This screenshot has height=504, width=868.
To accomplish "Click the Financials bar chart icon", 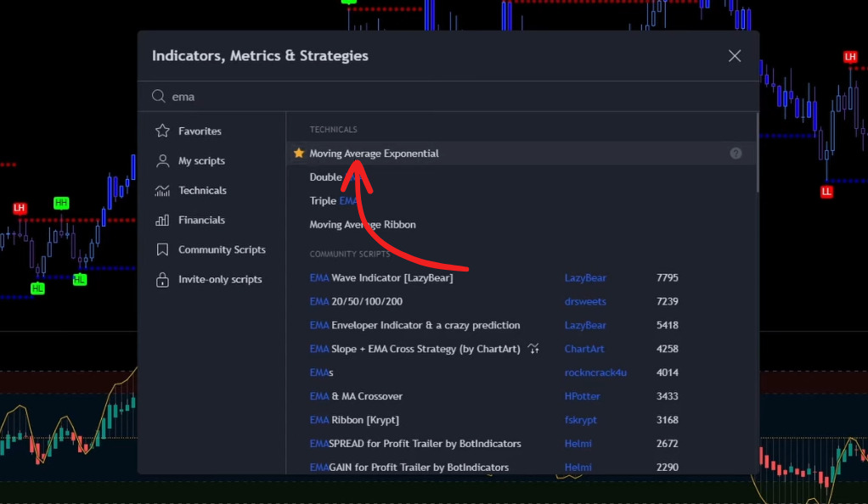I will [x=162, y=221].
